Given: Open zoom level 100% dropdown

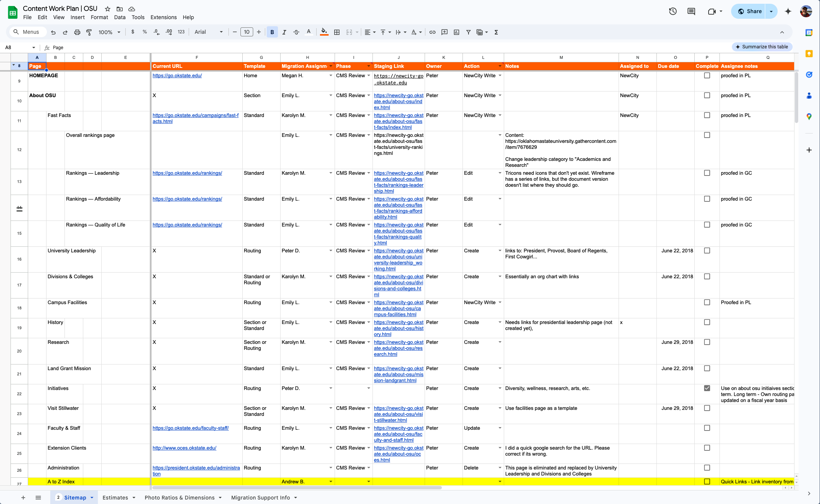Looking at the screenshot, I should click(x=109, y=32).
